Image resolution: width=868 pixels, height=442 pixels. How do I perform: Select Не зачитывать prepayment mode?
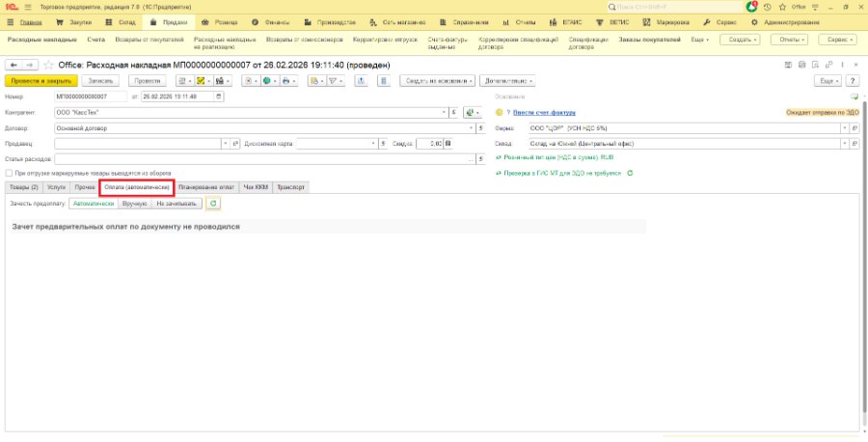(x=176, y=204)
